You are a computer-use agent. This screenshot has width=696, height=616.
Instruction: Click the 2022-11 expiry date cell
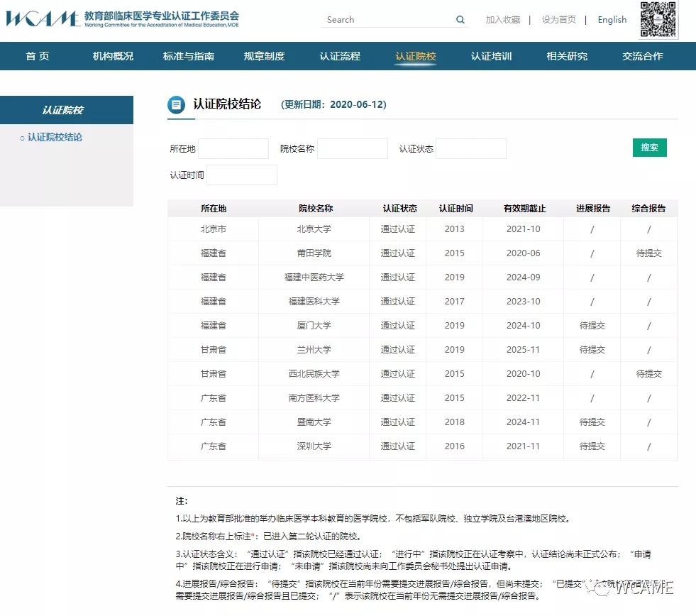coord(524,398)
